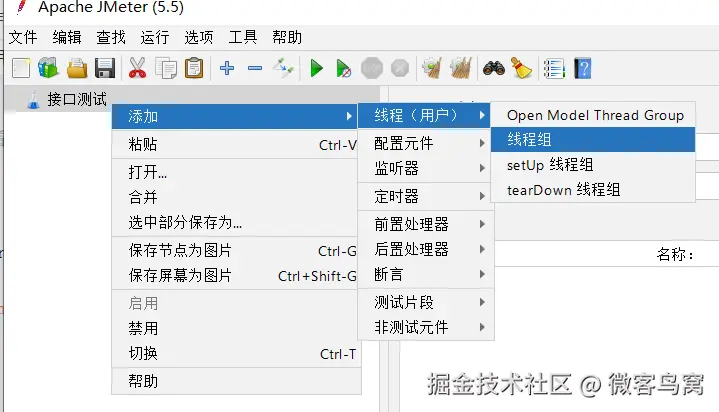
Task: Open Search with binoculars icon
Action: 494,68
